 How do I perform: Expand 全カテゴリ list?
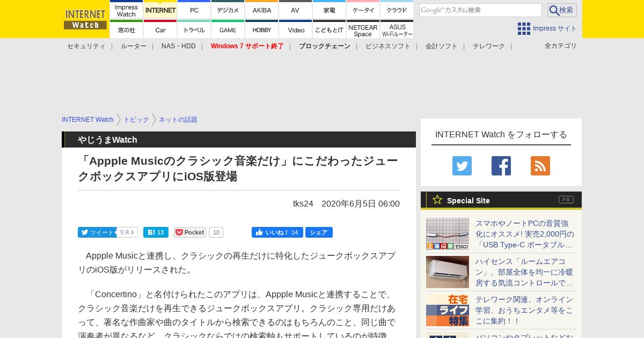561,46
